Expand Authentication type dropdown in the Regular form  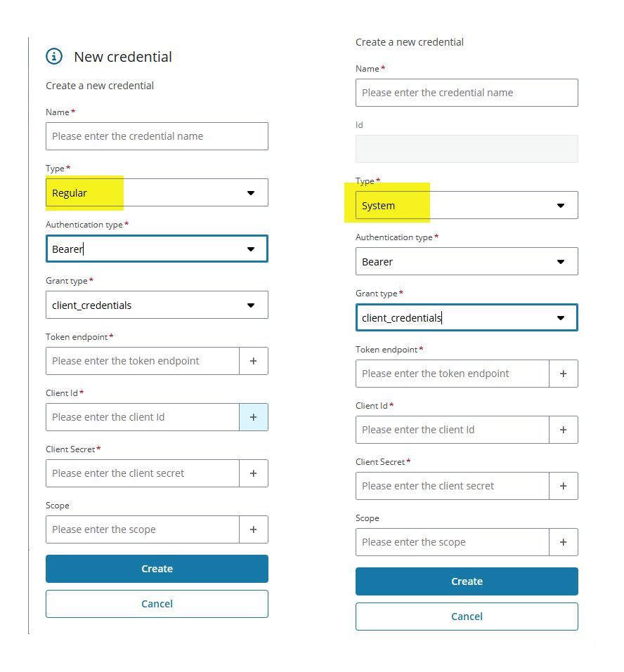click(x=157, y=249)
